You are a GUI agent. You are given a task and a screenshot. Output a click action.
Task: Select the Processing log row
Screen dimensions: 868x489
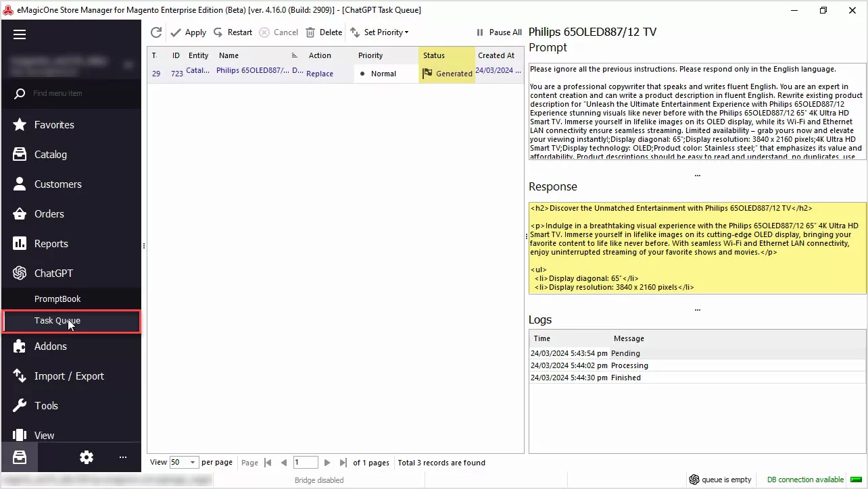click(x=697, y=365)
